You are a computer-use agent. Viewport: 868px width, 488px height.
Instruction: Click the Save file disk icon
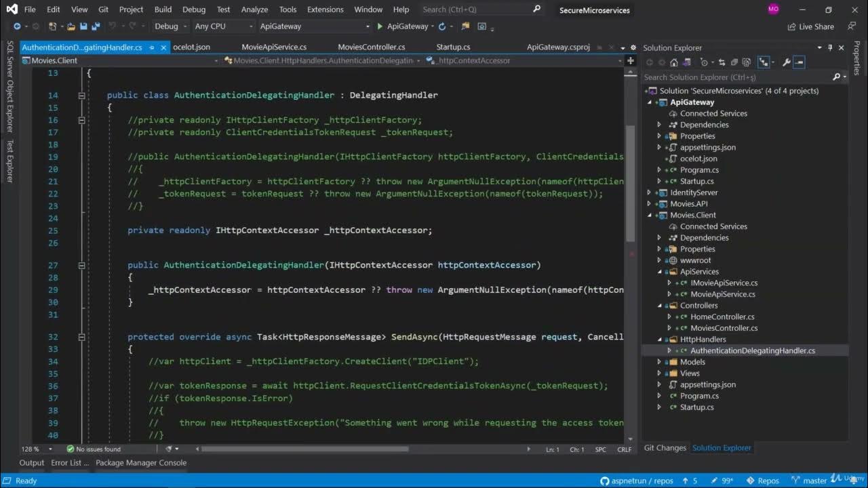point(83,26)
